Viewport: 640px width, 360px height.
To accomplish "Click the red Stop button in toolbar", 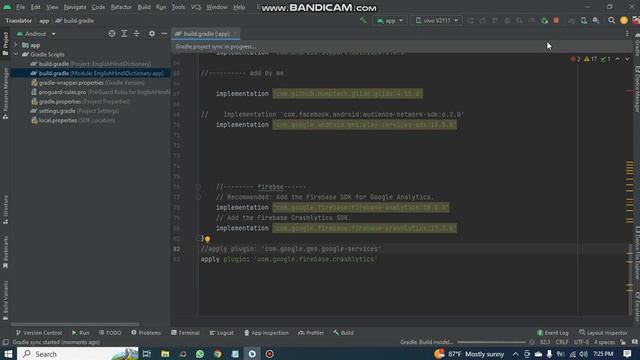I will 556,20.
